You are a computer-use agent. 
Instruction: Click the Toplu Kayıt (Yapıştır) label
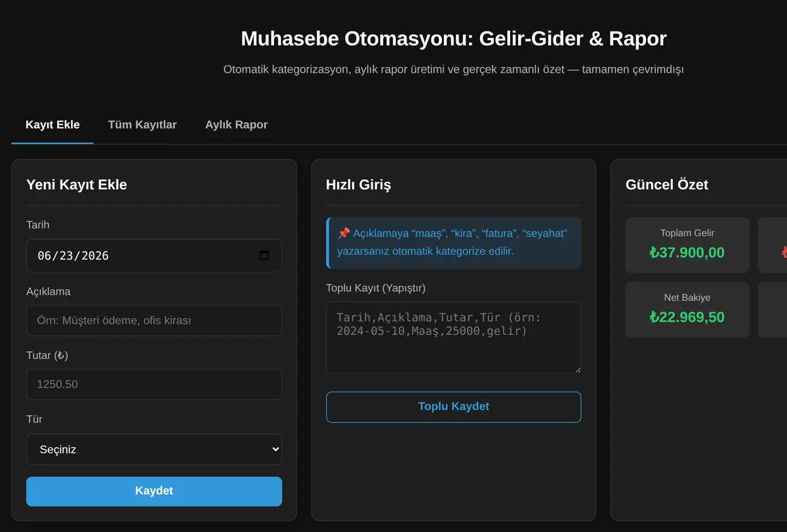pyautogui.click(x=376, y=288)
